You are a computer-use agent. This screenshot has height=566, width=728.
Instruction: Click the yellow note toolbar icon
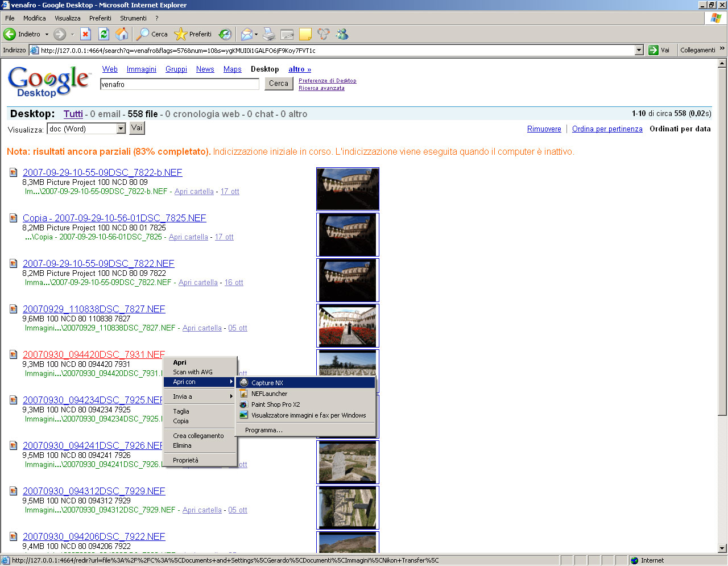coord(305,34)
